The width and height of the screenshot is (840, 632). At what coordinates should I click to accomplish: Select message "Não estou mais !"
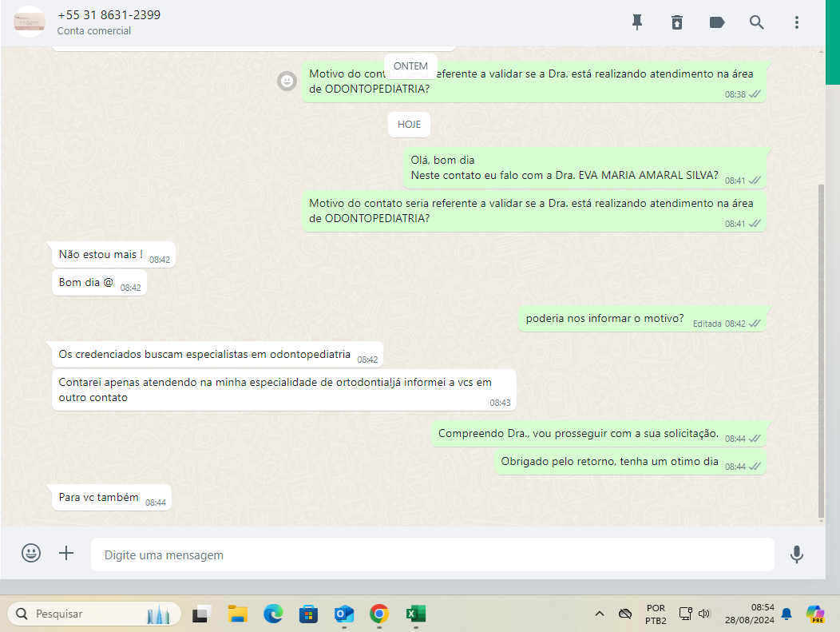coord(113,255)
